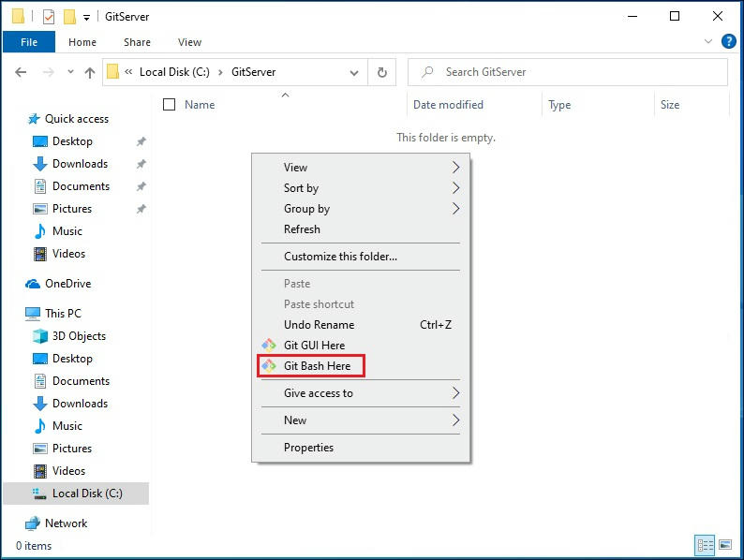Expand the Give access to submenu arrow
The width and height of the screenshot is (744, 560).
point(455,393)
